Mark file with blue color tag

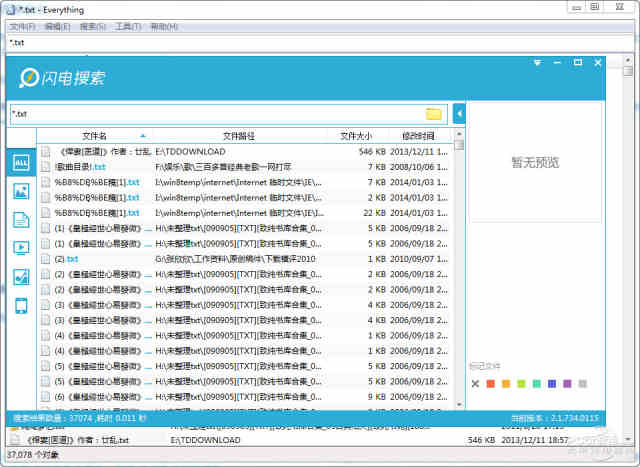552,384
